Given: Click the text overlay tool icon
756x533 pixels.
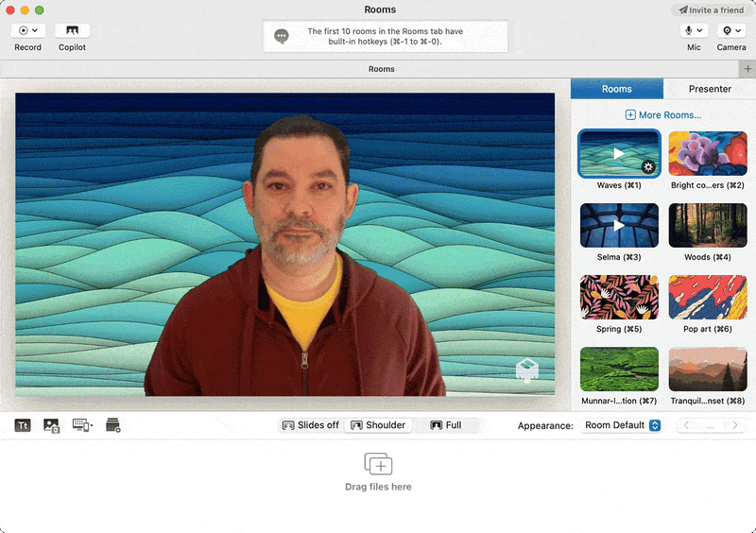Looking at the screenshot, I should pyautogui.click(x=24, y=425).
